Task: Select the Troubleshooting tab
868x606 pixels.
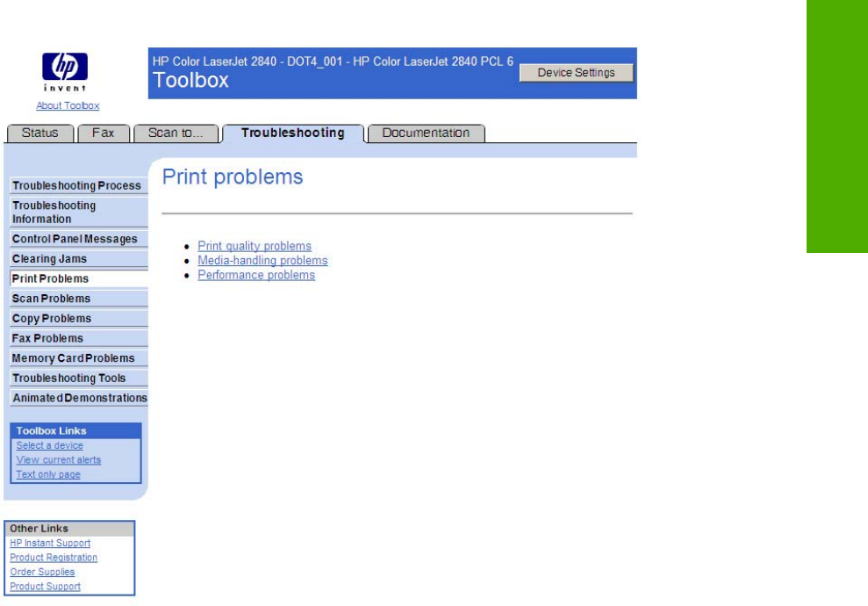Action: pyautogui.click(x=293, y=133)
